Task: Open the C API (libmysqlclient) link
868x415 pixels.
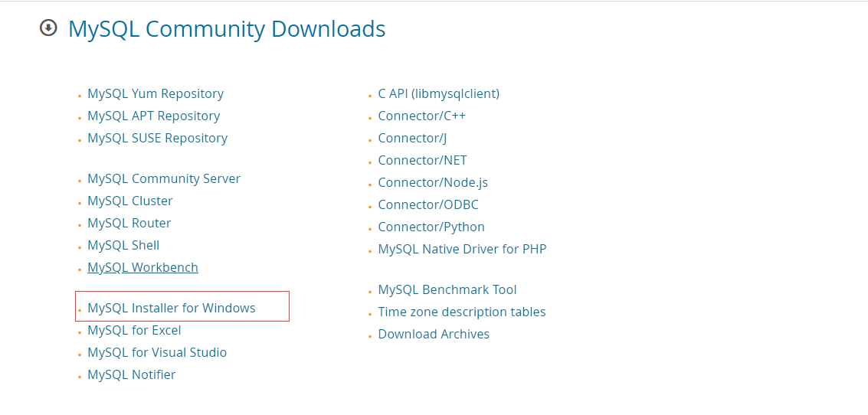Action: point(438,94)
